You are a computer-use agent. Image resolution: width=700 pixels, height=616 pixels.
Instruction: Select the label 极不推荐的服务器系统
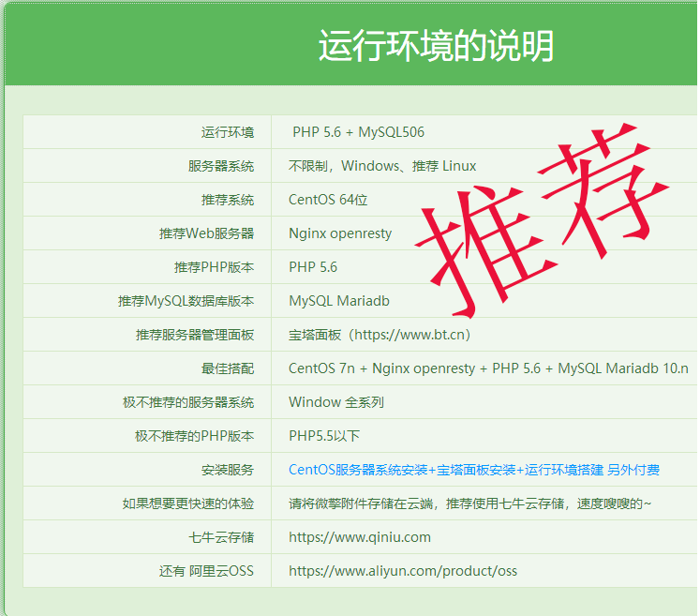pos(188,402)
